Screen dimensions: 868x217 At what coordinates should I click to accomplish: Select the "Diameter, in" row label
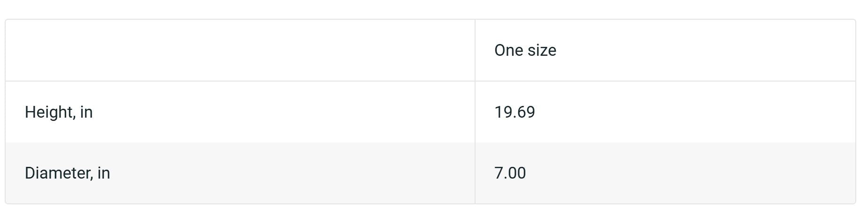tap(67, 173)
